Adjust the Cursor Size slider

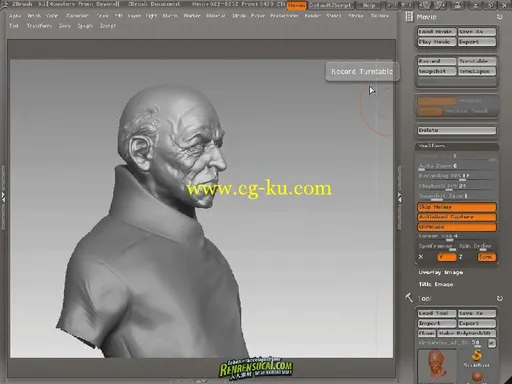coord(457,236)
